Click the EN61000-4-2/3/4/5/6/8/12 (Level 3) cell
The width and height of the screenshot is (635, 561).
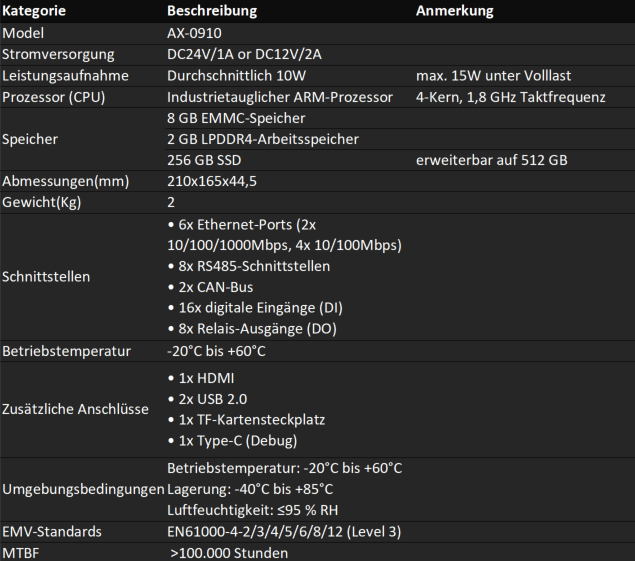[x=284, y=532]
